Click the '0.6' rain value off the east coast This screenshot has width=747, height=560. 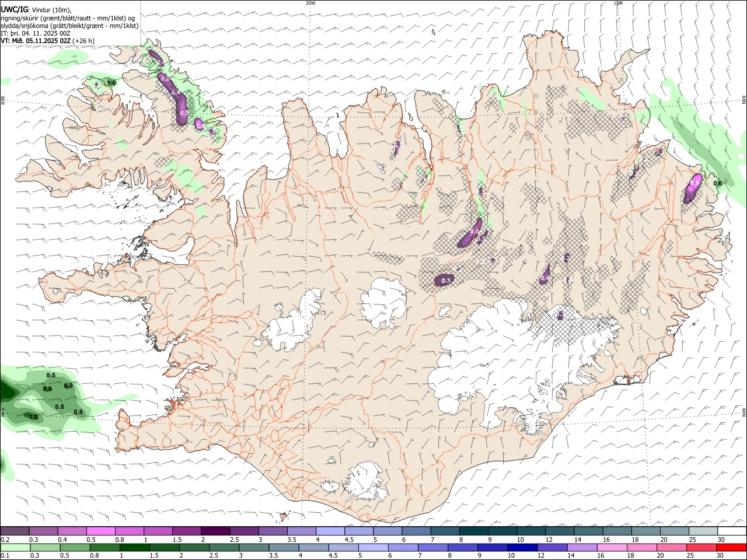click(718, 184)
